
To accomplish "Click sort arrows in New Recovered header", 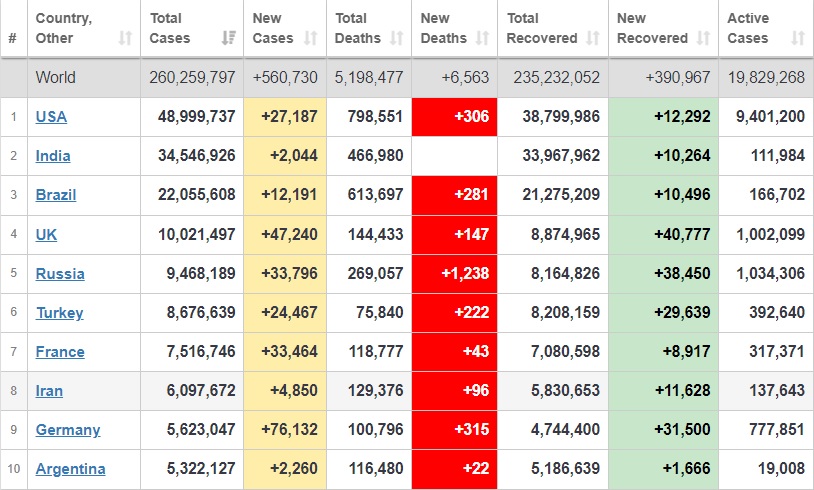I will [703, 38].
